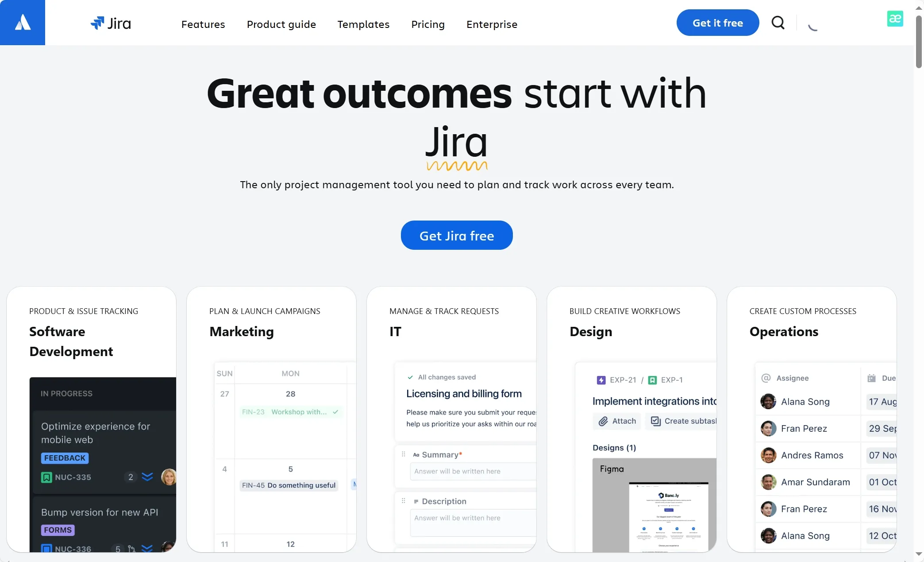The height and width of the screenshot is (562, 924).
Task: Expand the Product guide navigation dropdown
Action: click(281, 23)
